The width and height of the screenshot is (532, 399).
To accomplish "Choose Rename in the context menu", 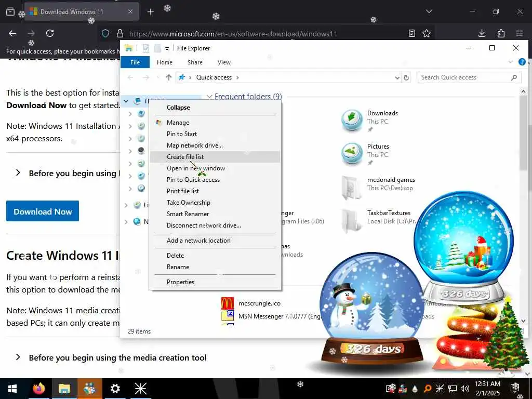I will 215,267.
